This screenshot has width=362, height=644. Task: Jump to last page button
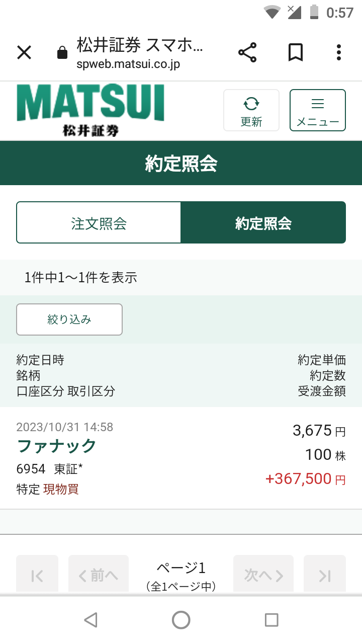[x=325, y=575]
